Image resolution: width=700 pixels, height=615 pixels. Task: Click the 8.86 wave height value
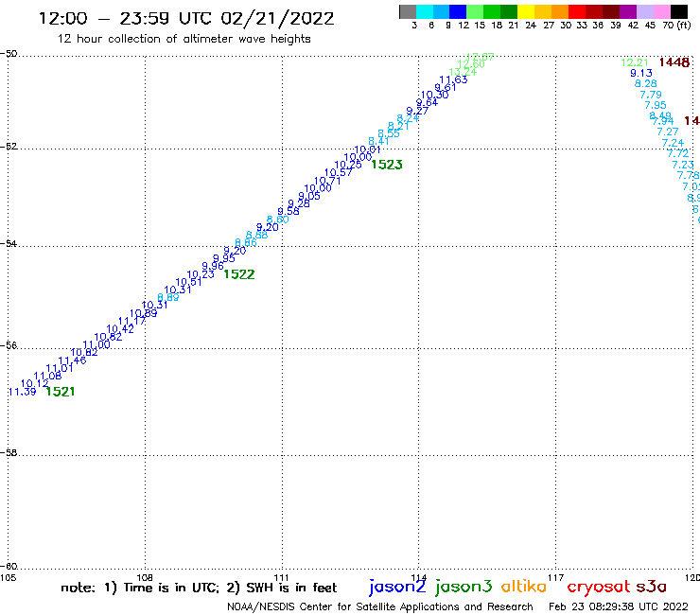(x=246, y=242)
